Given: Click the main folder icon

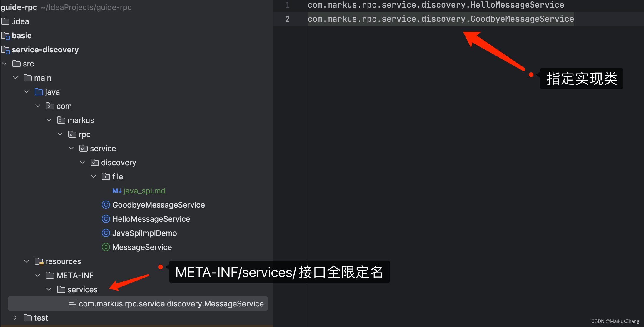Looking at the screenshot, I should (28, 78).
